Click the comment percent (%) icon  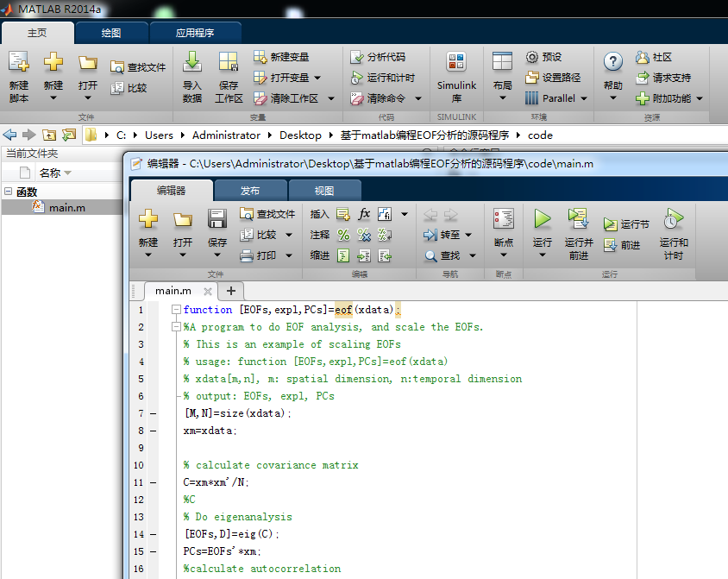tap(343, 235)
